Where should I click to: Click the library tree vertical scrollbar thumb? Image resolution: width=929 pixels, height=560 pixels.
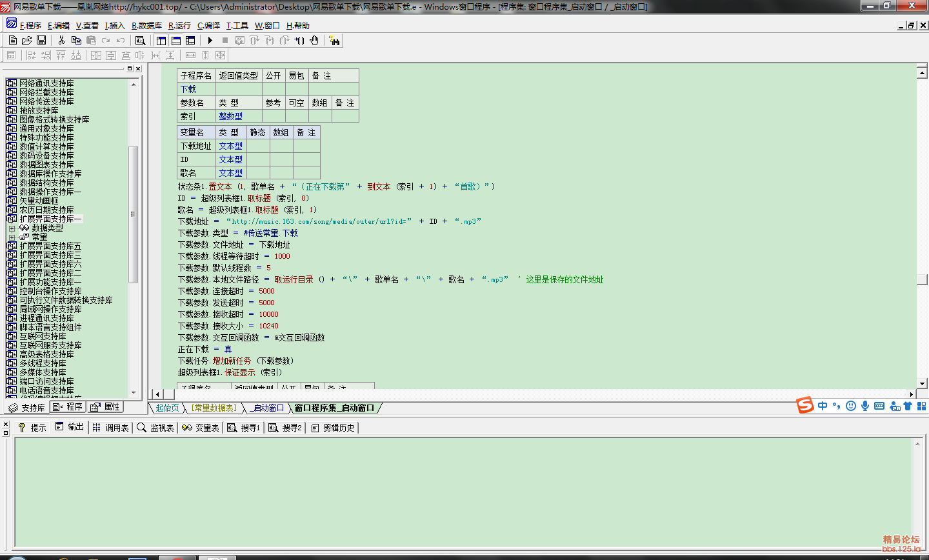tap(134, 214)
